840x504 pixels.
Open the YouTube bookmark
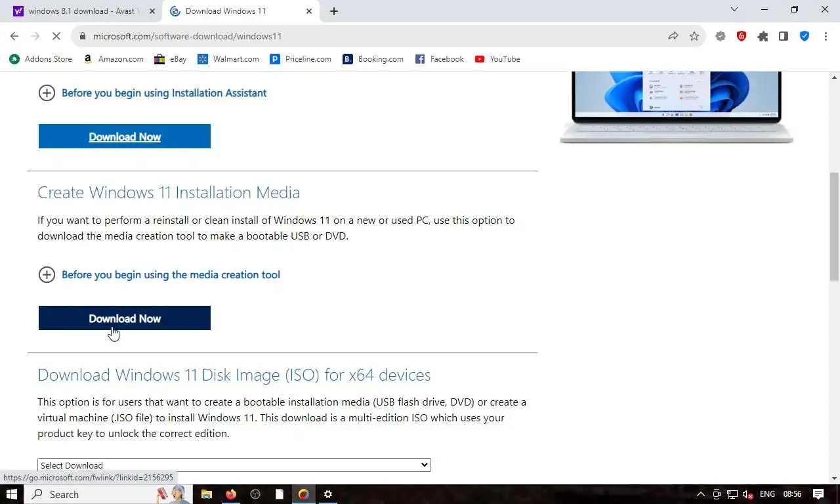(x=497, y=59)
